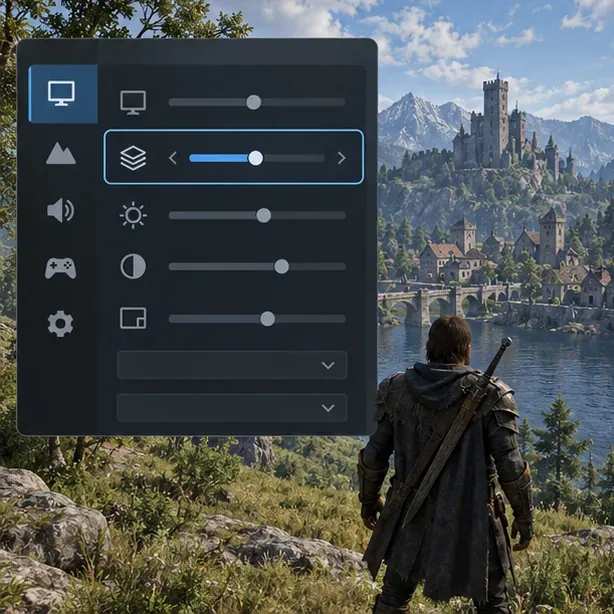Click the monitor icon beside the first slider

[133, 103]
